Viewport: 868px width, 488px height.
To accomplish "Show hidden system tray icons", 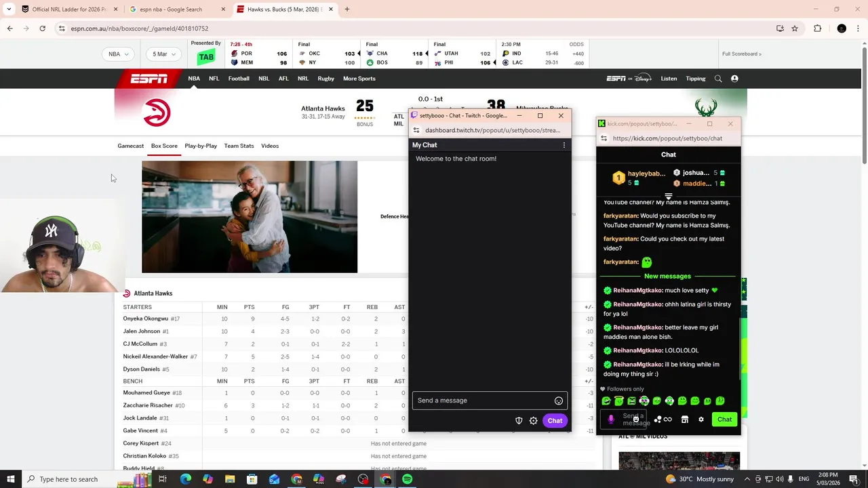I will coord(746,479).
